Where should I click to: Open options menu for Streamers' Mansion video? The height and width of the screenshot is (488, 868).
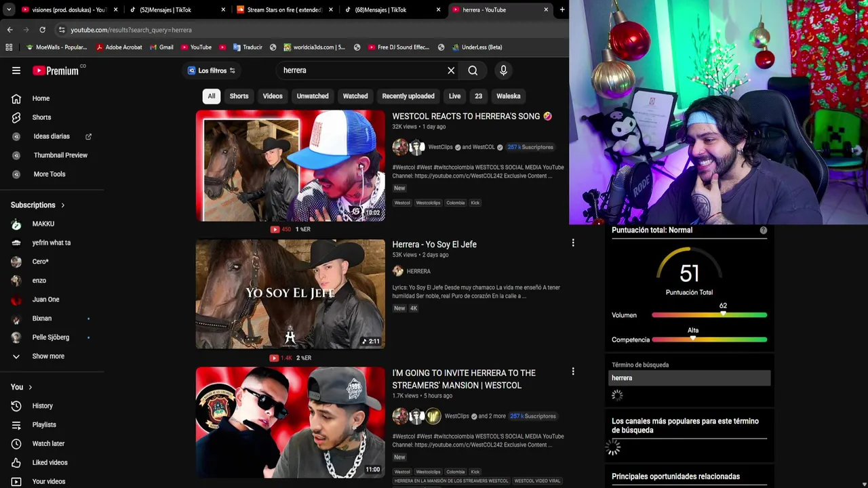(x=573, y=371)
